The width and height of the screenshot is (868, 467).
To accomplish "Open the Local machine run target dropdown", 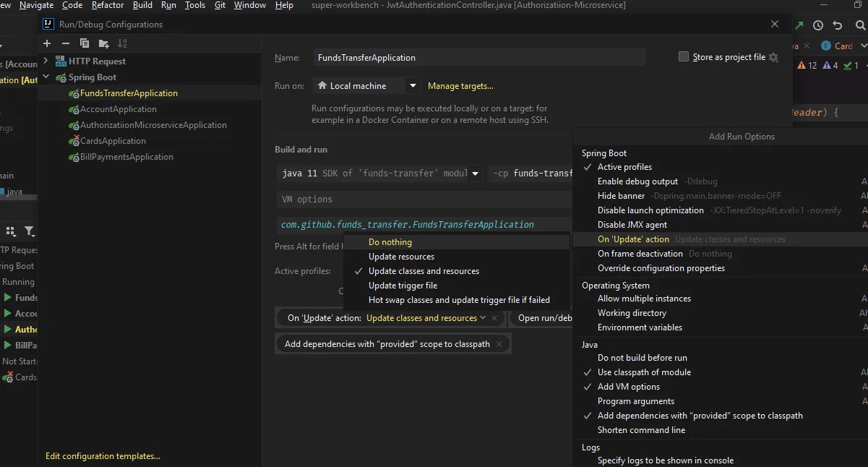I will [413, 86].
